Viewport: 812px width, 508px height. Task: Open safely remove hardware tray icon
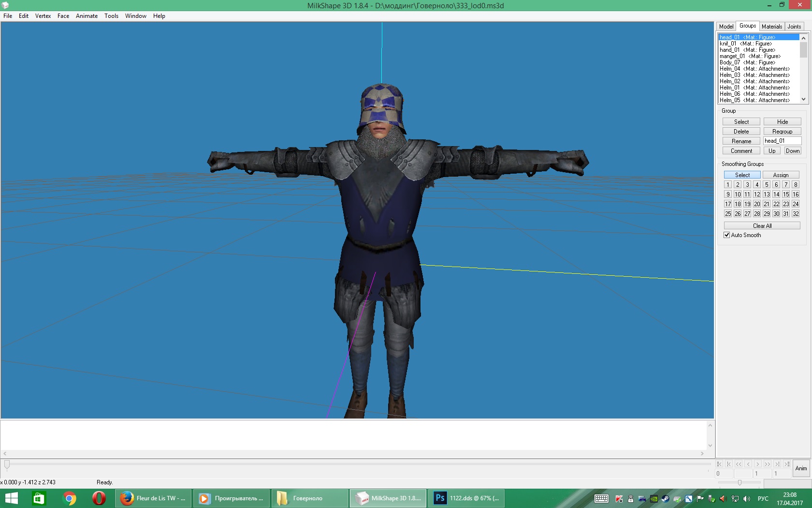coord(711,499)
